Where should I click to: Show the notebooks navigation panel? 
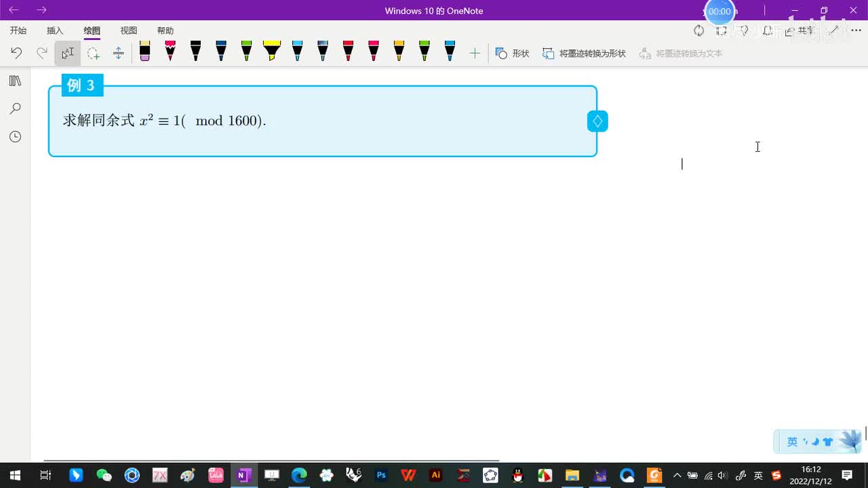coord(15,81)
